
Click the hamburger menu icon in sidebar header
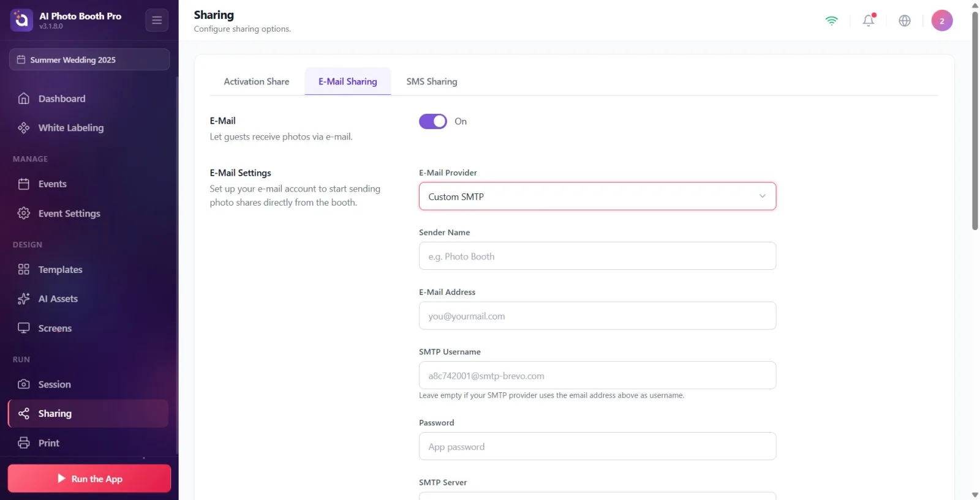157,20
